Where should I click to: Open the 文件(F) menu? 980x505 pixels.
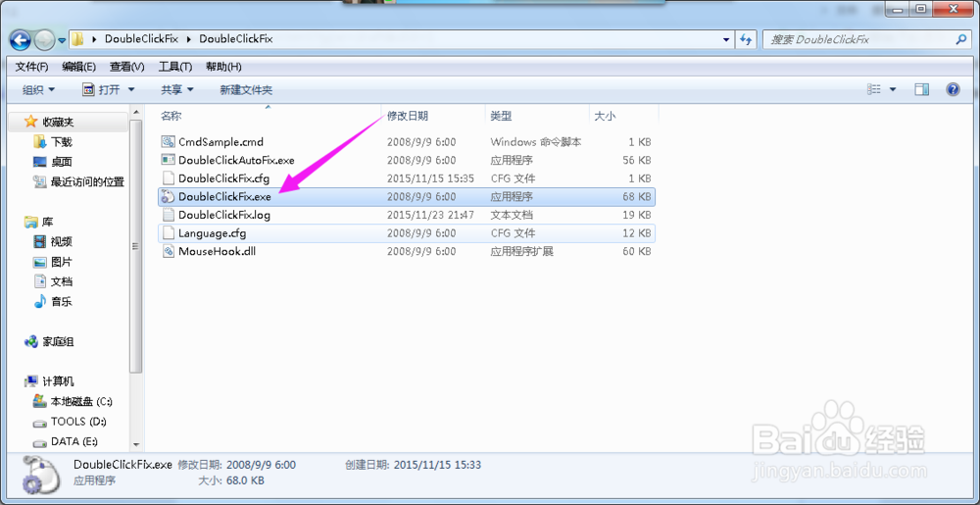32,67
